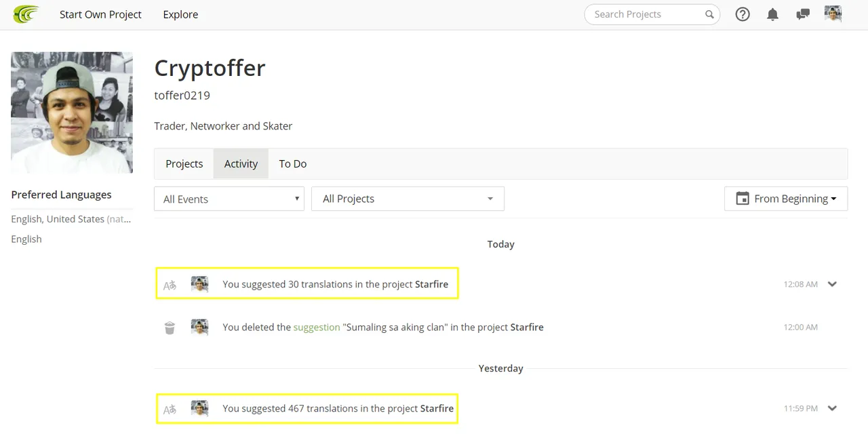Open notifications bell icon
The width and height of the screenshot is (868, 434).
click(x=772, y=14)
